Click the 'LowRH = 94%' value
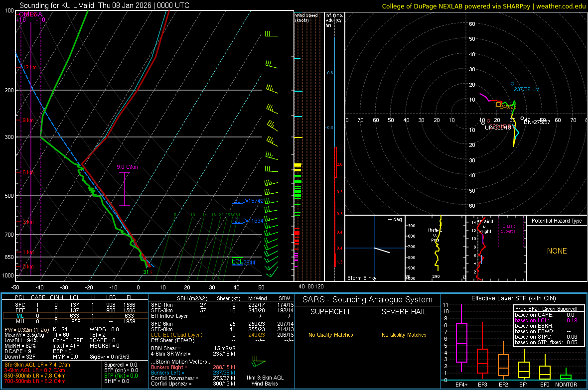This screenshot has height=390, width=588. (21, 340)
